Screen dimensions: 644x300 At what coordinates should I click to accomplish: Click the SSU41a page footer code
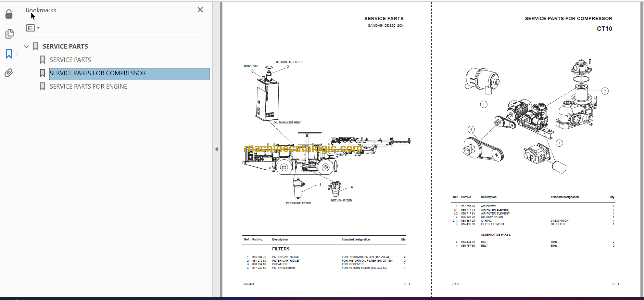[x=249, y=284]
